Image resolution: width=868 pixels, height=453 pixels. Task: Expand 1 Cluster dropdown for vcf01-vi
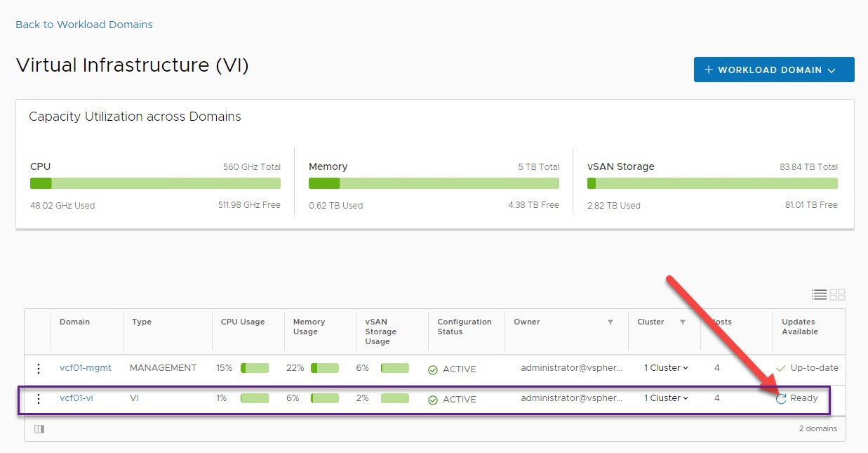(x=666, y=398)
